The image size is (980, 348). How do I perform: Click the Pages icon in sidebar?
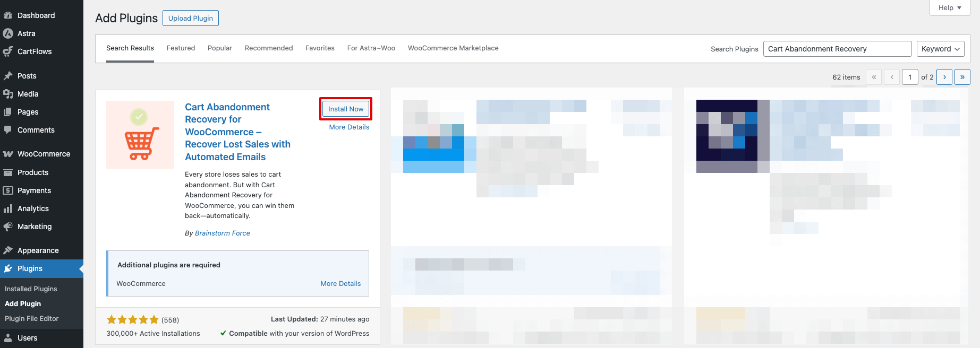click(x=8, y=112)
